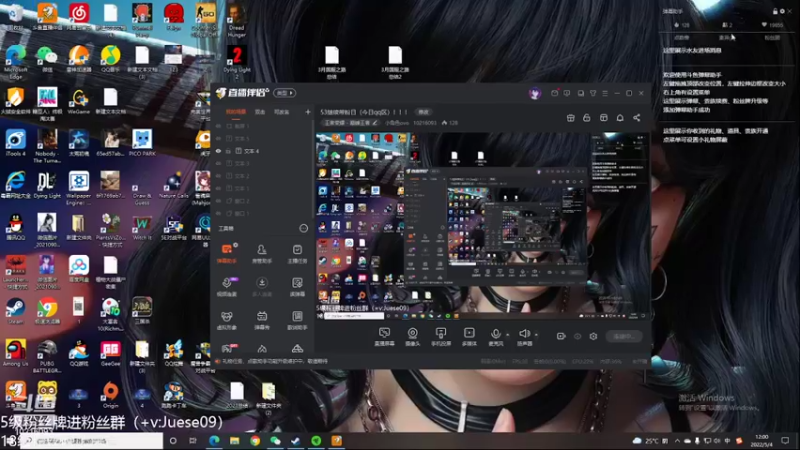Expand the speaker options arrow
The image size is (800, 450).
pos(536,335)
